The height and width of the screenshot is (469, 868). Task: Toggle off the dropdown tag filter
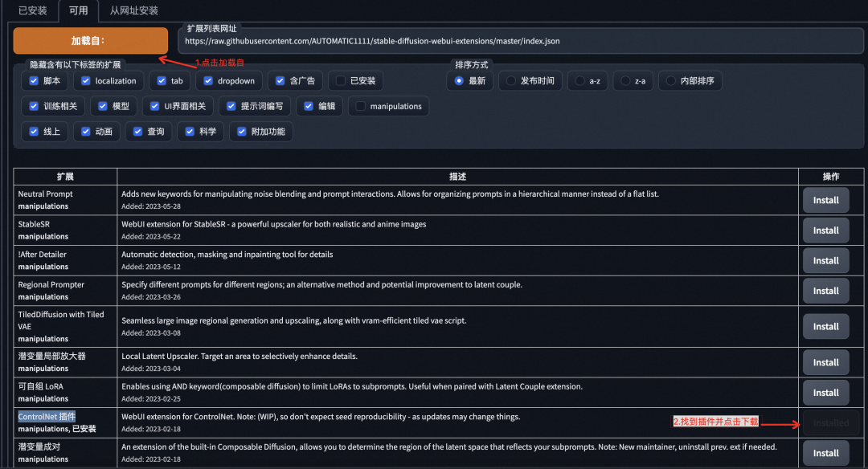coord(204,80)
